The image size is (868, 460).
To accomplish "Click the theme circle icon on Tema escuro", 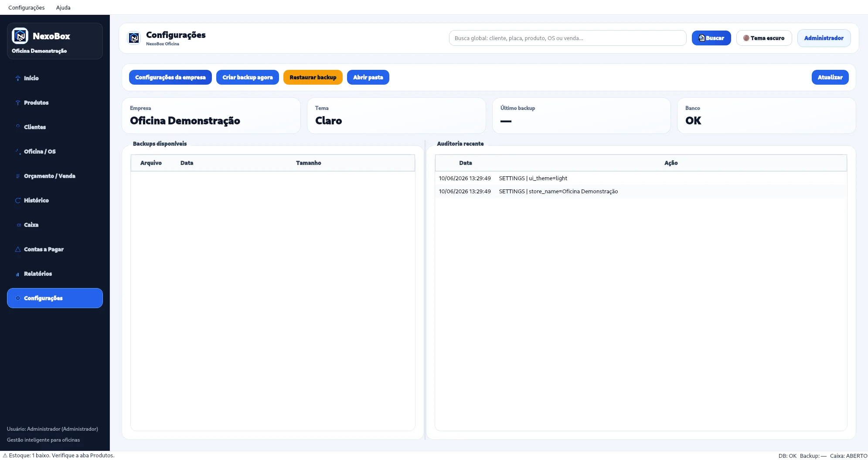I will pos(746,38).
